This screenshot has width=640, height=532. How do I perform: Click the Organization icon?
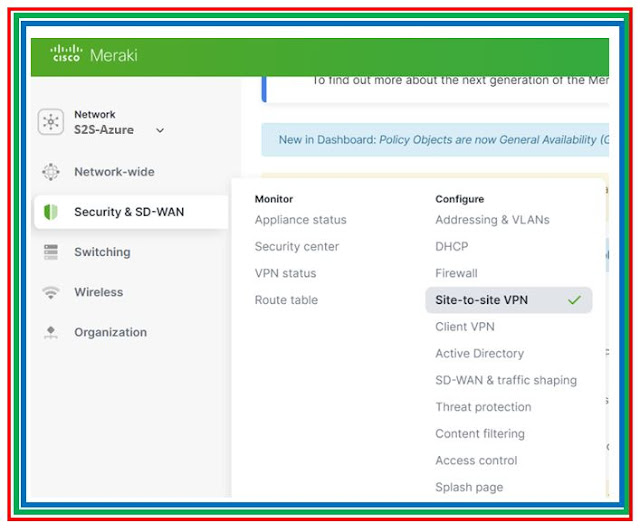coord(51,332)
